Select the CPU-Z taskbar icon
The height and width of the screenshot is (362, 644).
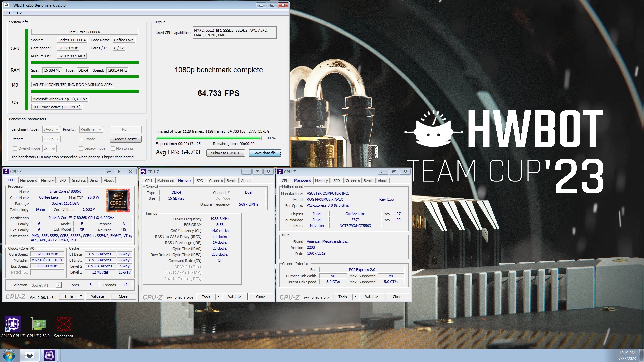[x=49, y=355]
